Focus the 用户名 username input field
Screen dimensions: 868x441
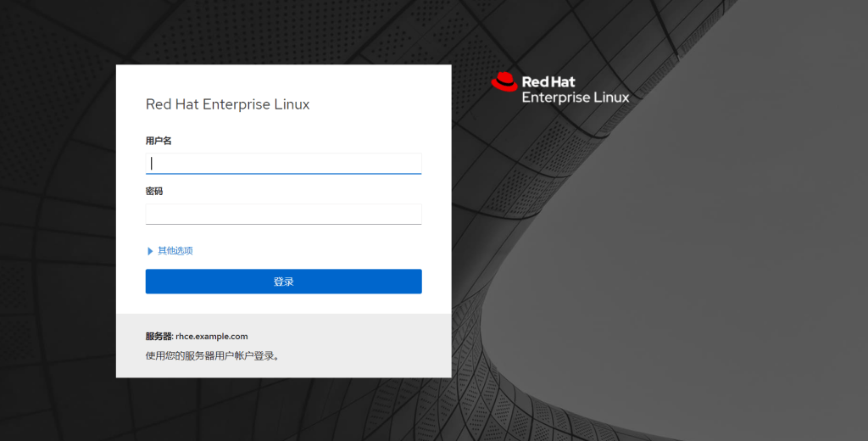(x=283, y=164)
